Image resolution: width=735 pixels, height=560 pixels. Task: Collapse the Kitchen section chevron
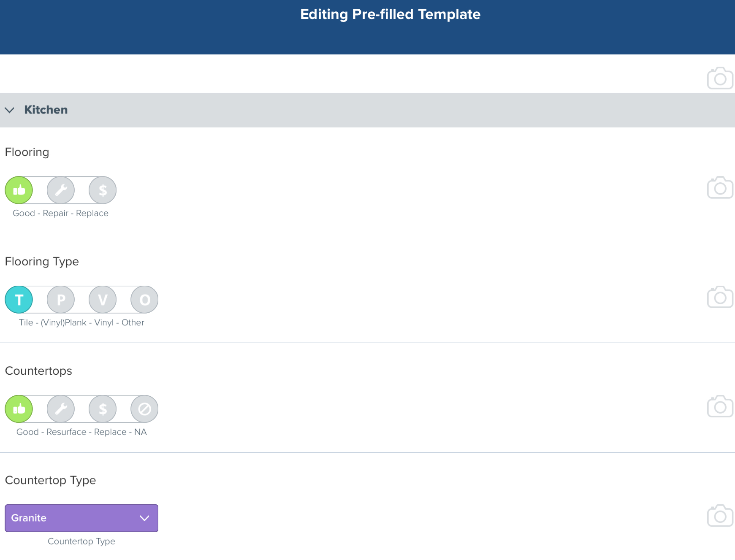9,110
